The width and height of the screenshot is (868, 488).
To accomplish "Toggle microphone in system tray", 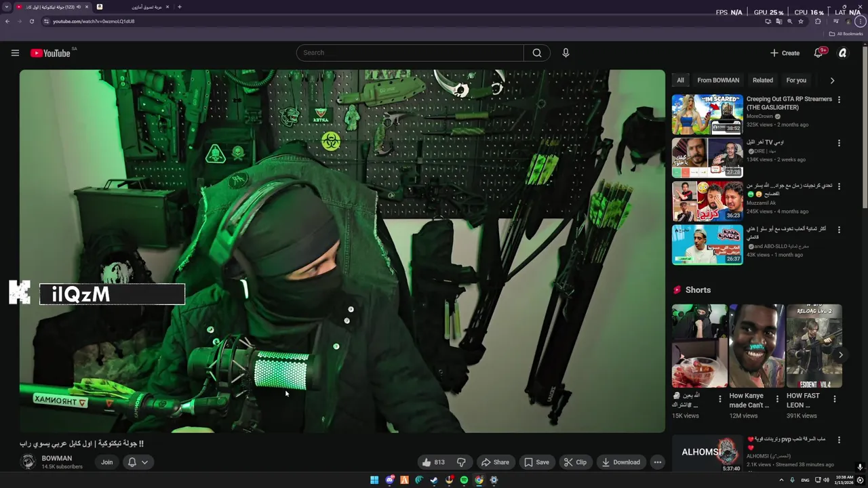I will 792,480.
